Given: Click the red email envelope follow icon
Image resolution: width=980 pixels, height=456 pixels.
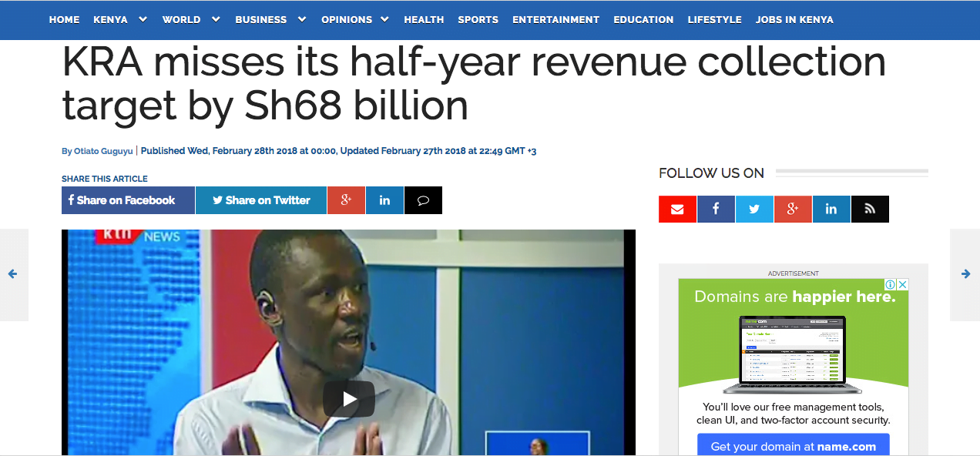Looking at the screenshot, I should click(677, 209).
